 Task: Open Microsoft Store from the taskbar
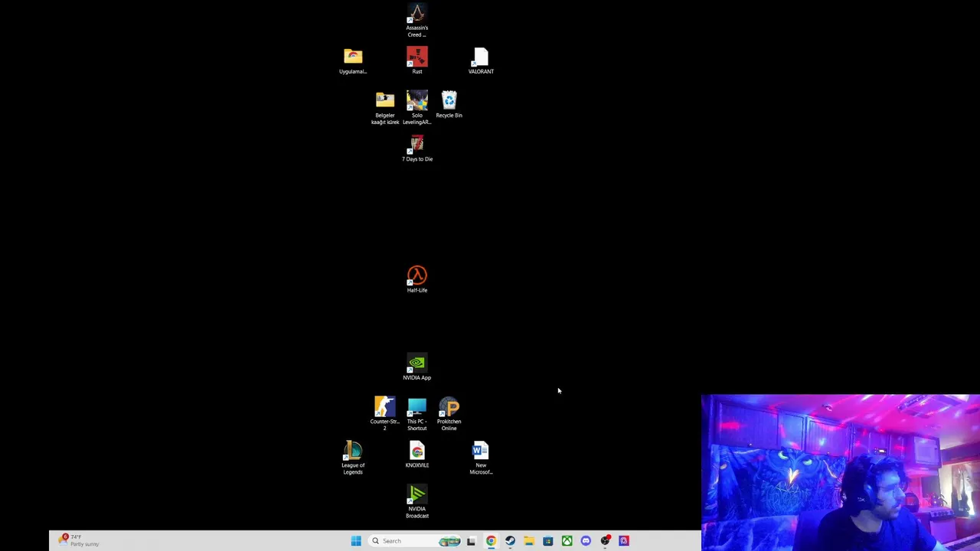click(548, 541)
